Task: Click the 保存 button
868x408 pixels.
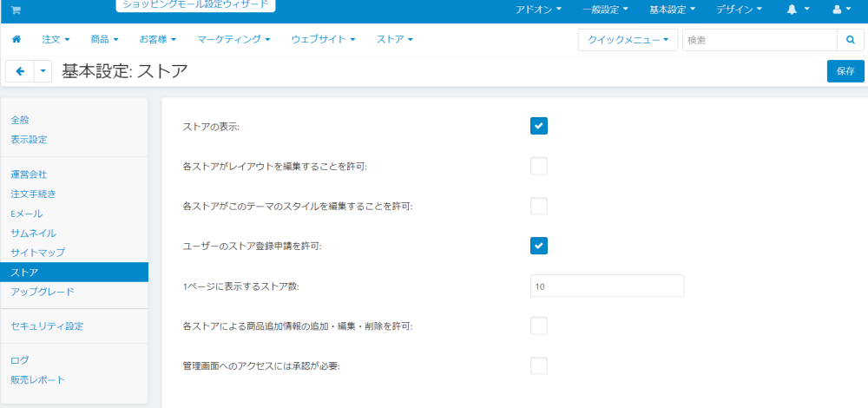Action: (x=845, y=71)
